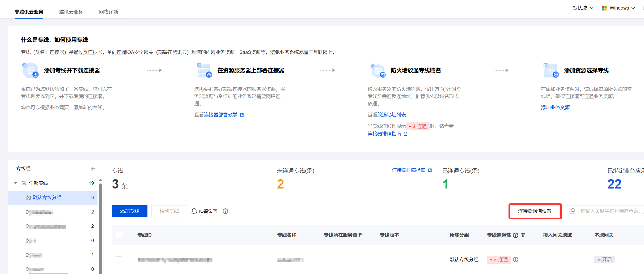Screen dimensions: 644x274
Task: Focus the 请输入关键字 search field
Action: click(x=612, y=211)
